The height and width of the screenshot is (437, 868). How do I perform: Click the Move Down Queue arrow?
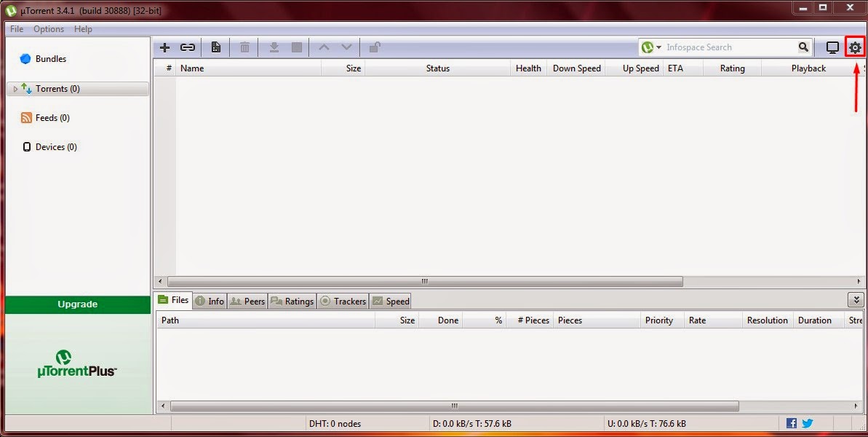346,47
